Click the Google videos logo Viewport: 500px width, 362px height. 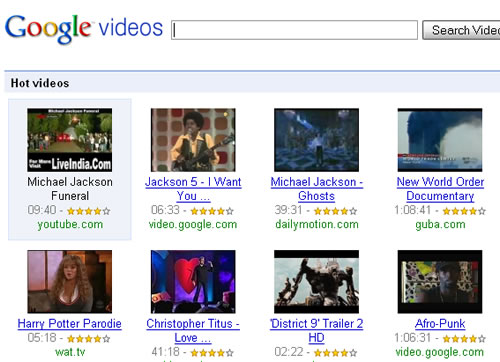click(84, 29)
